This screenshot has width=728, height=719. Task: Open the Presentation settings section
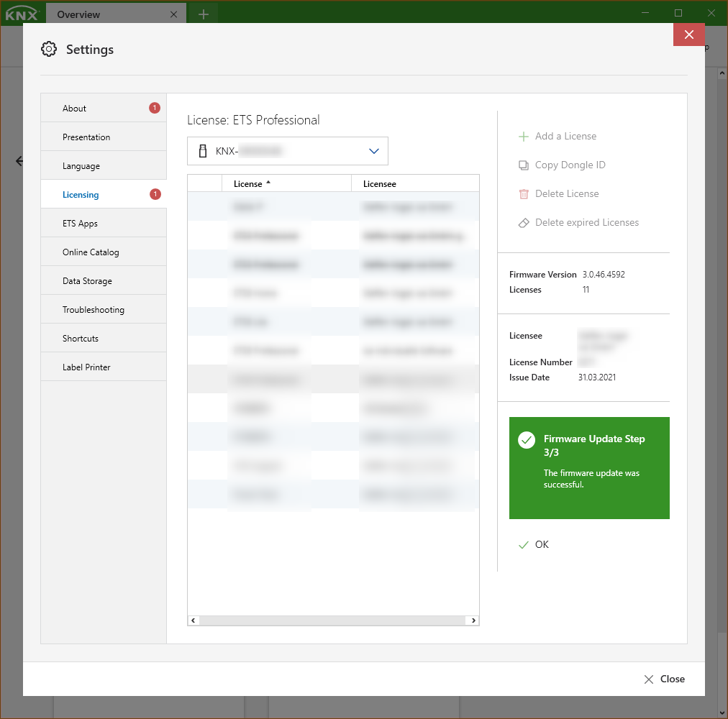[104, 137]
